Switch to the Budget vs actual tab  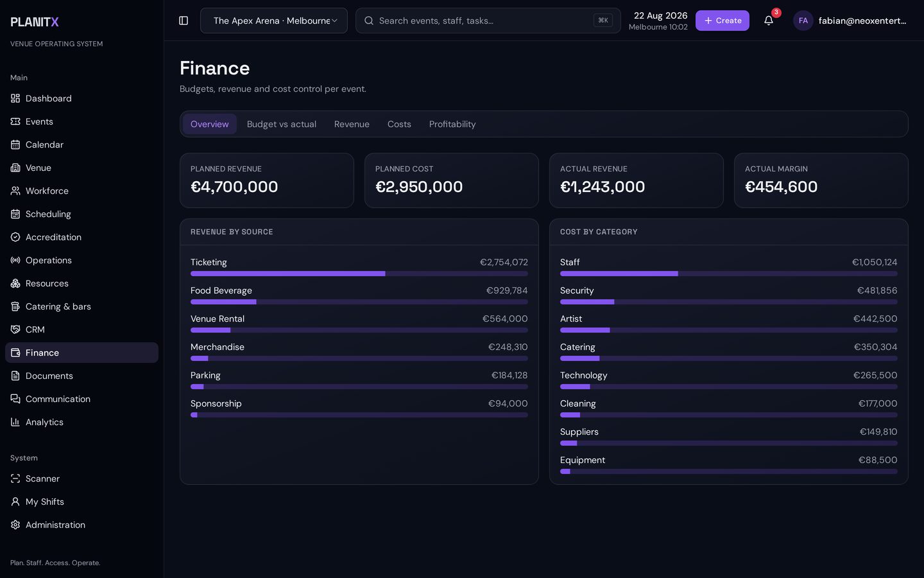[282, 124]
